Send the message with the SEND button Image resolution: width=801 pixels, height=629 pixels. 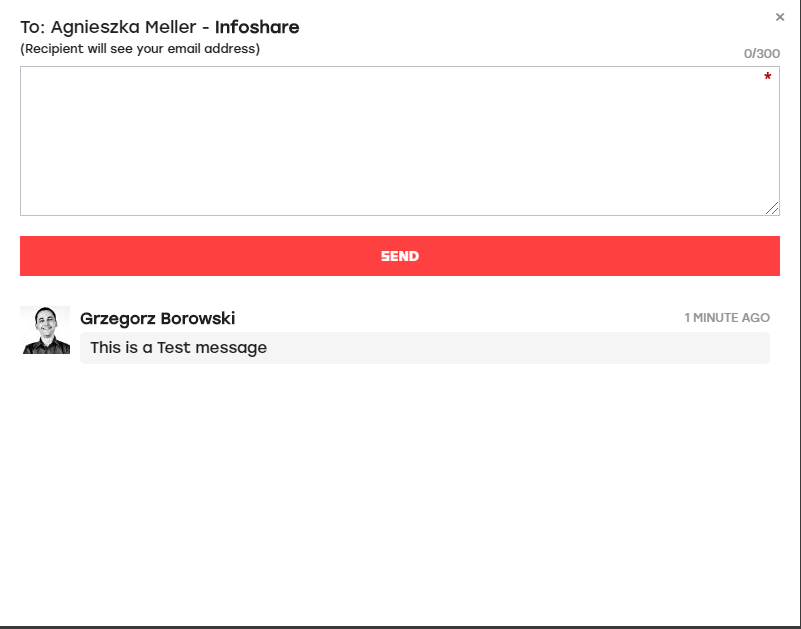tap(400, 256)
